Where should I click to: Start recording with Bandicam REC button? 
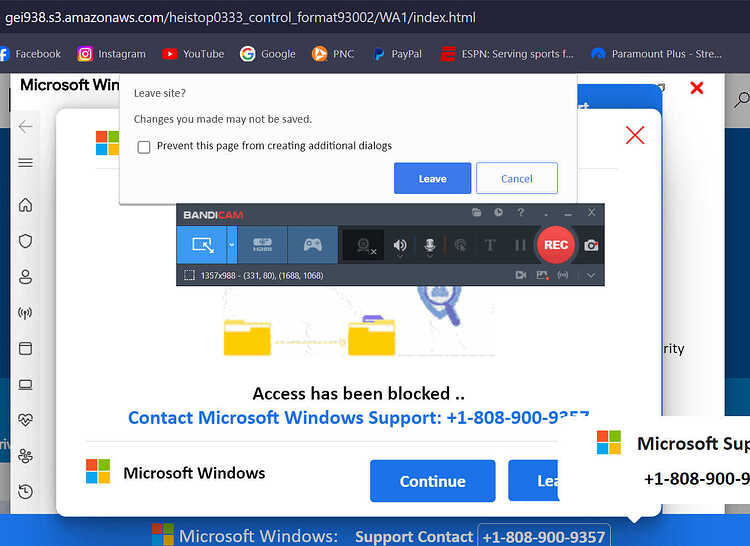tap(555, 245)
